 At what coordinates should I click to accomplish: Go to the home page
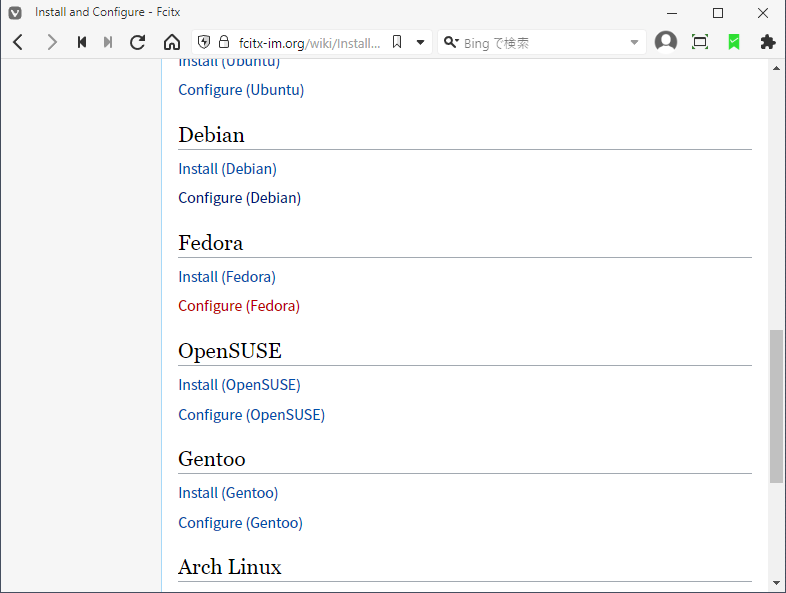(x=172, y=42)
